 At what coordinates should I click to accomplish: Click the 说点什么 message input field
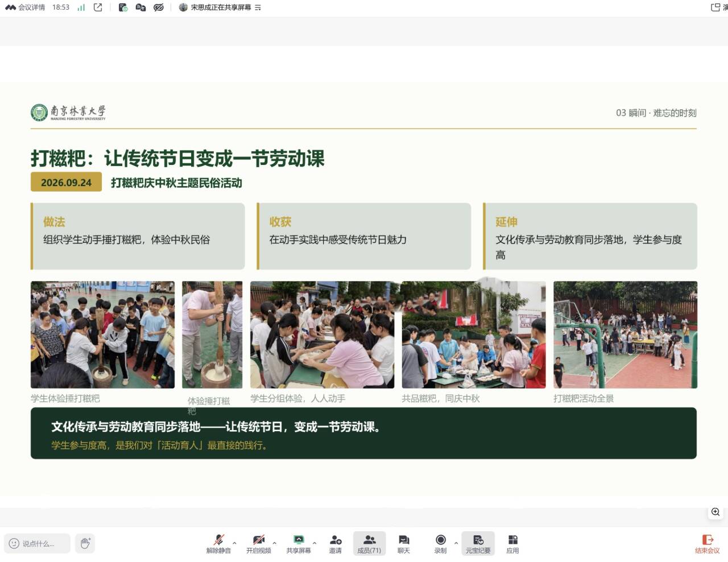tap(38, 543)
